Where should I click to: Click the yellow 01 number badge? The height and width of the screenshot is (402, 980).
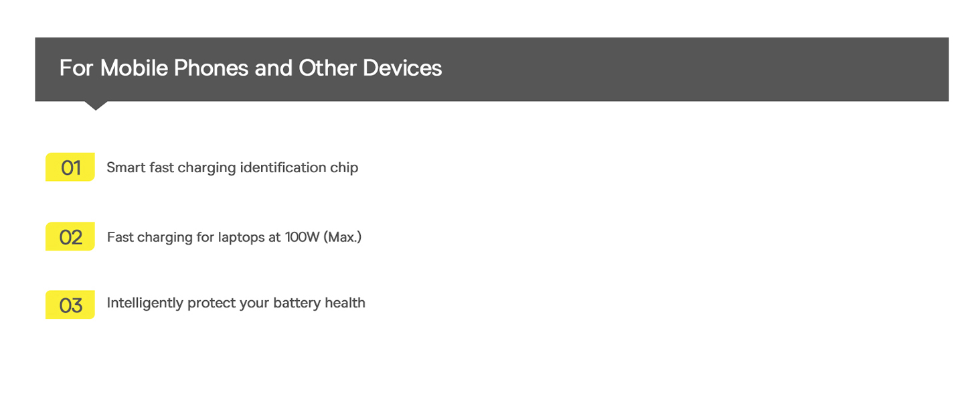point(70,167)
